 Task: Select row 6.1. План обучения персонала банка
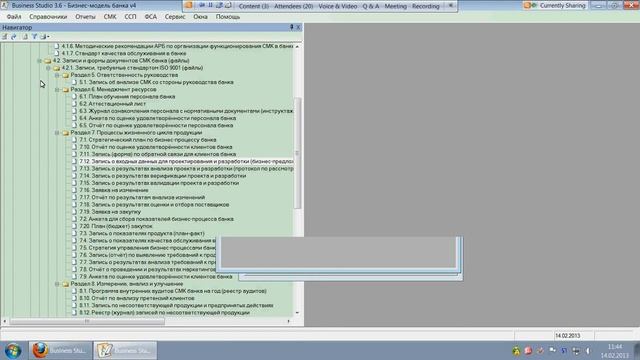[127, 97]
